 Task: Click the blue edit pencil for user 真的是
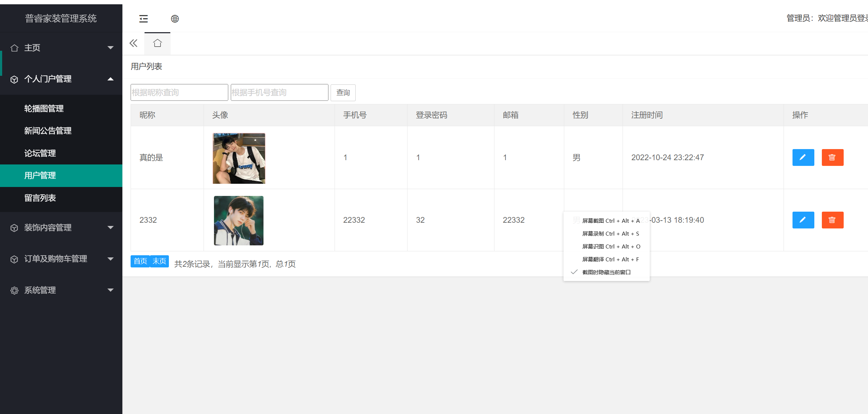click(x=803, y=157)
